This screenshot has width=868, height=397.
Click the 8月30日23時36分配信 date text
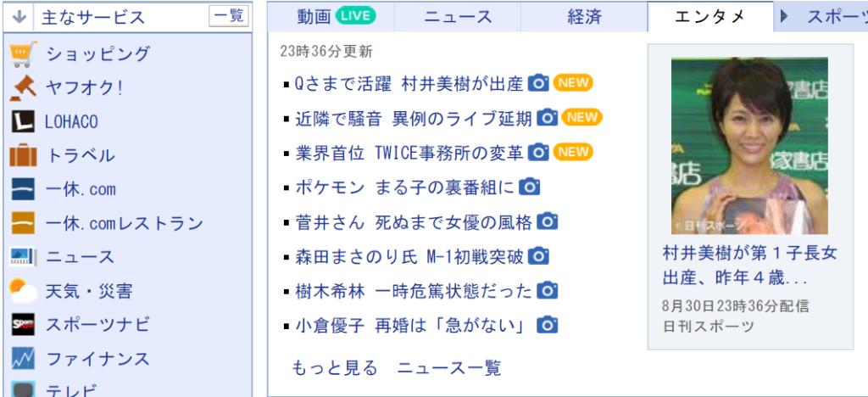point(736,305)
